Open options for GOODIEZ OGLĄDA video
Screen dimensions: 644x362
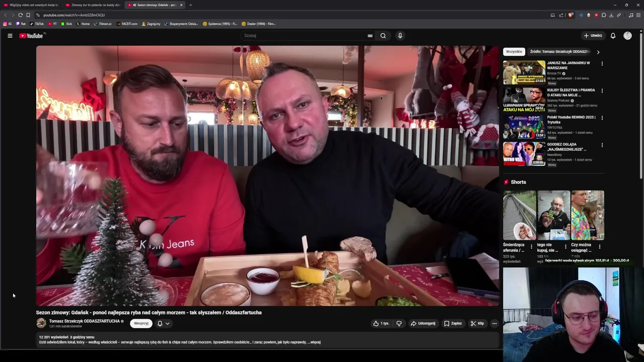602,145
